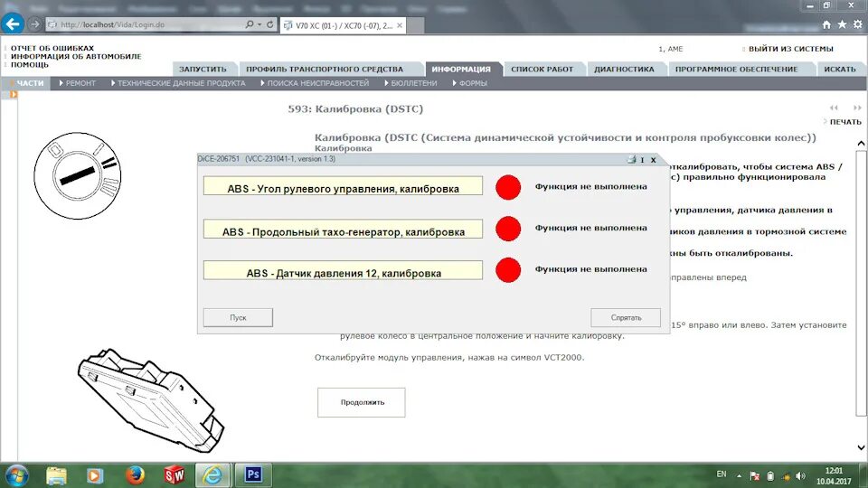Expand the РЕМОНТ submenu
Image resolution: width=868 pixels, height=488 pixels.
coord(78,83)
